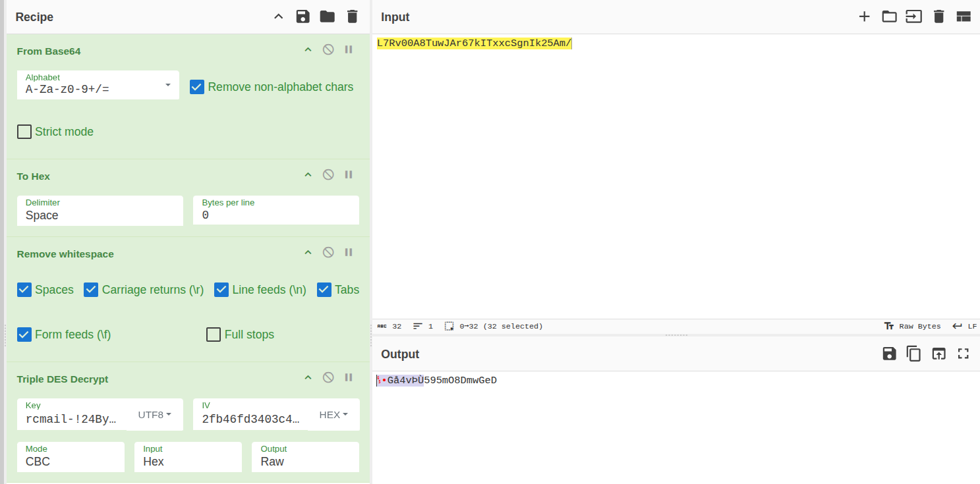Clear the recipe with the trash icon

pyautogui.click(x=353, y=16)
